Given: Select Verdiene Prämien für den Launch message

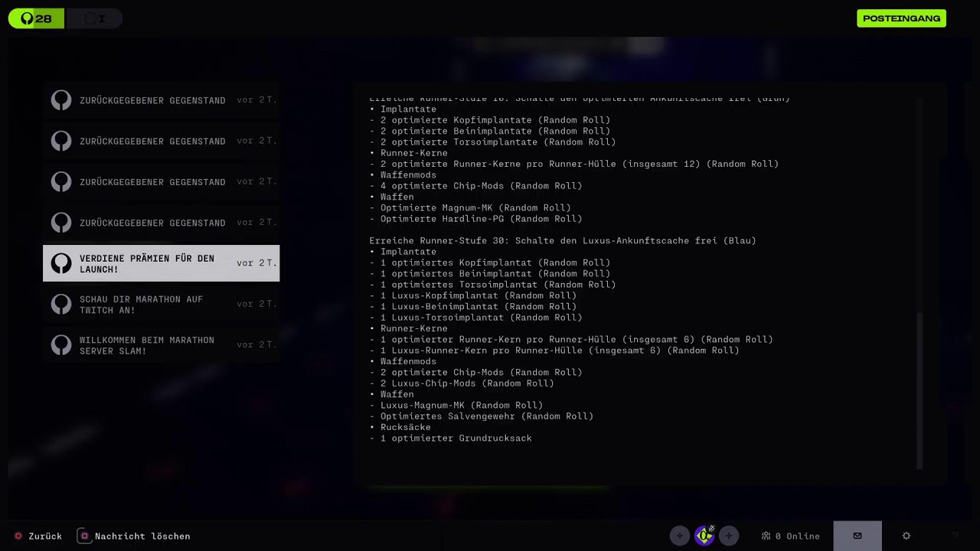Looking at the screenshot, I should 161,263.
